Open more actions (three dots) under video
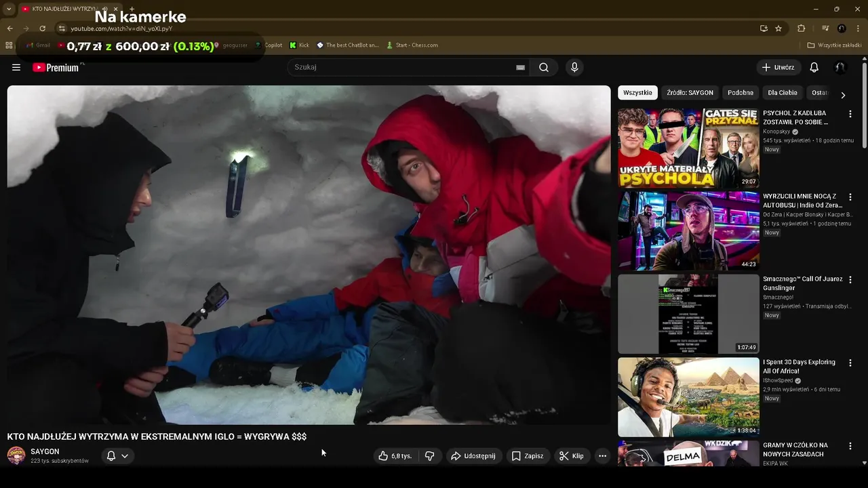The height and width of the screenshot is (488, 868). click(x=602, y=456)
